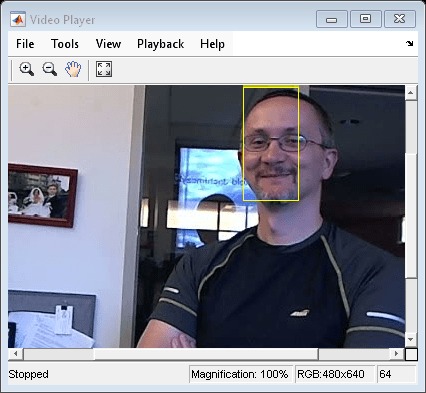Open the View menu
This screenshot has width=426, height=393.
point(108,44)
